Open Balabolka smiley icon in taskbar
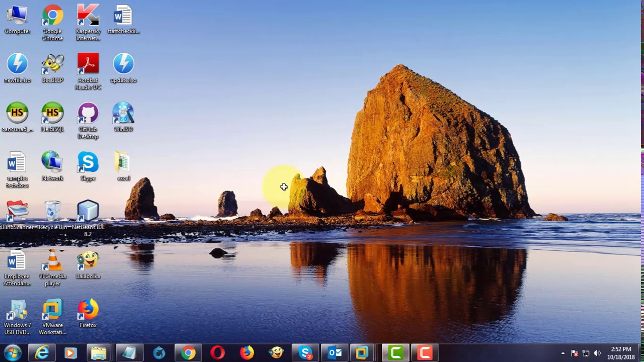Viewport: 644px width, 362px height. tap(276, 352)
